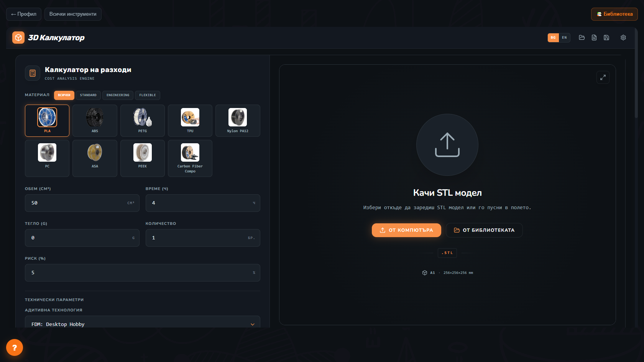Switch language to EN
The width and height of the screenshot is (644, 362).
564,38
